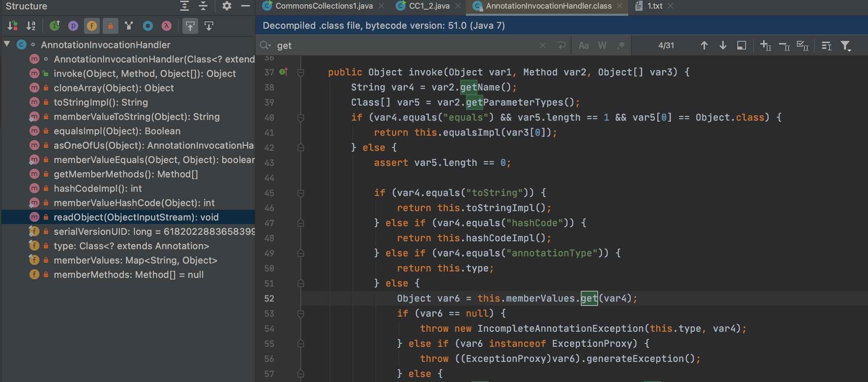Screen dimensions: 868x382
Task: Open Structure panel settings gear
Action: [227, 6]
